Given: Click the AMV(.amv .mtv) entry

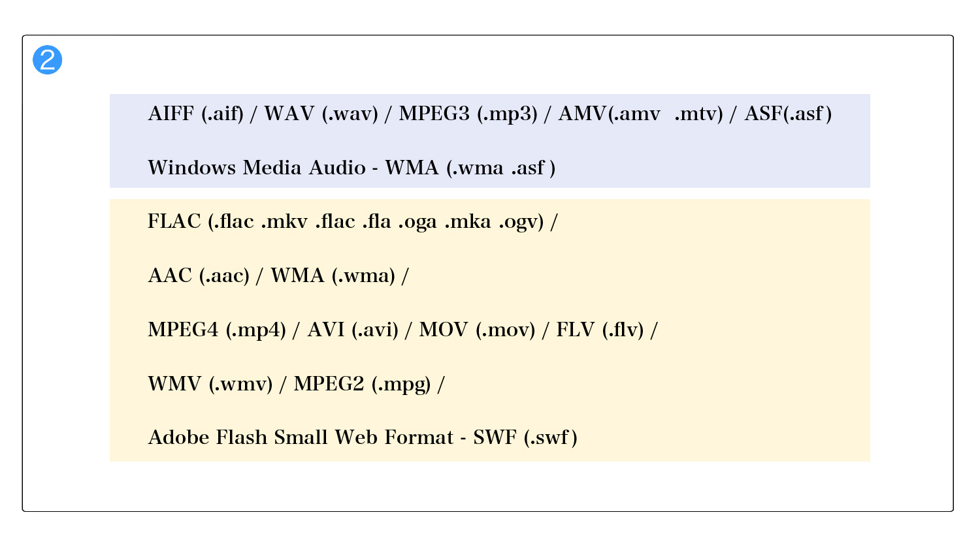Looking at the screenshot, I should pyautogui.click(x=641, y=114).
